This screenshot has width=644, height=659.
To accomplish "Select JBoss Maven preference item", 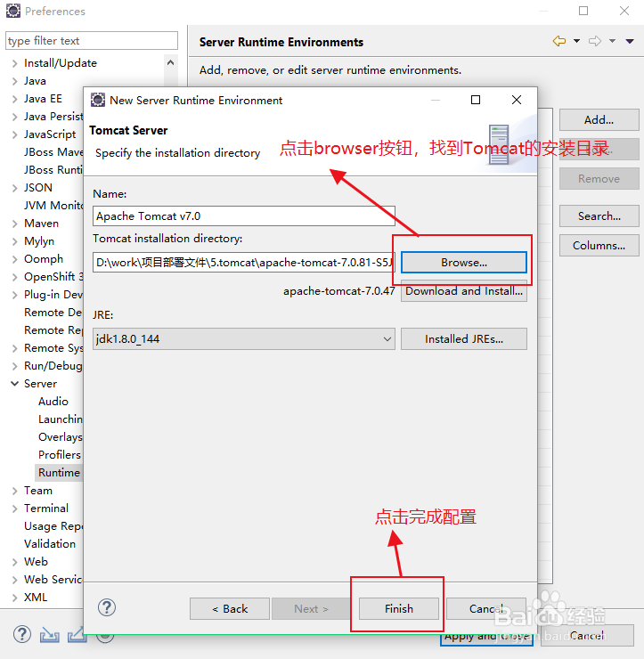I will tap(53, 152).
